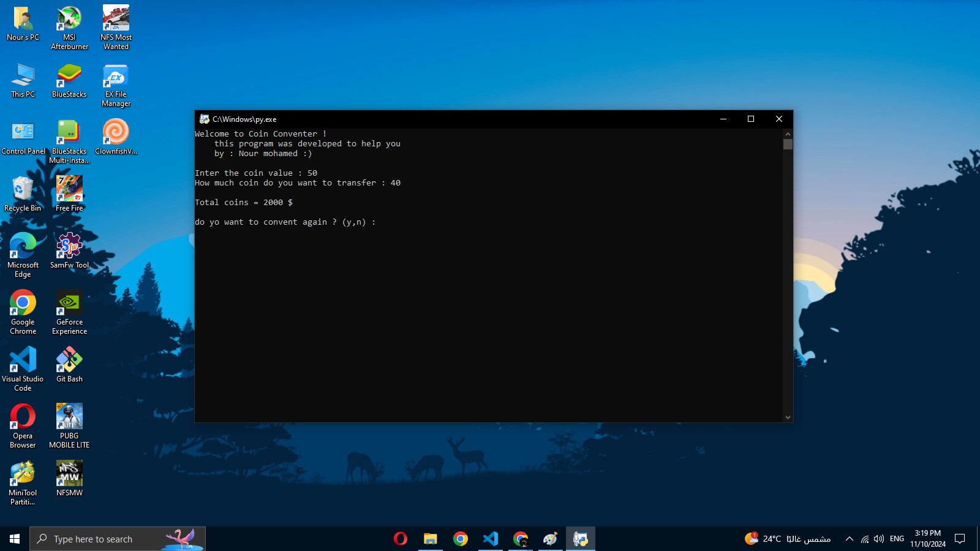Open Nour's PC desktop folder
The height and width of the screenshot is (551, 980).
[23, 24]
